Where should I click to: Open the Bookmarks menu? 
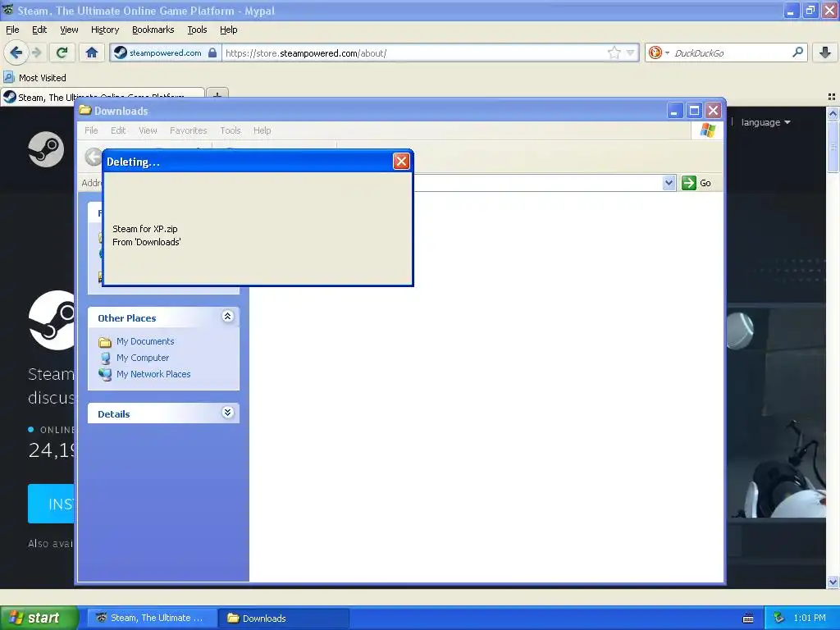pos(153,30)
